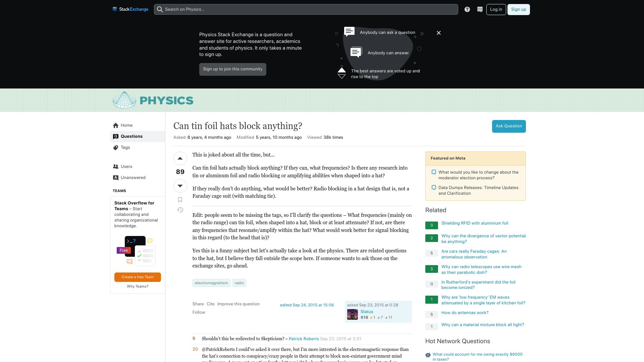
Task: Click the Log in button
Action: pos(496,9)
